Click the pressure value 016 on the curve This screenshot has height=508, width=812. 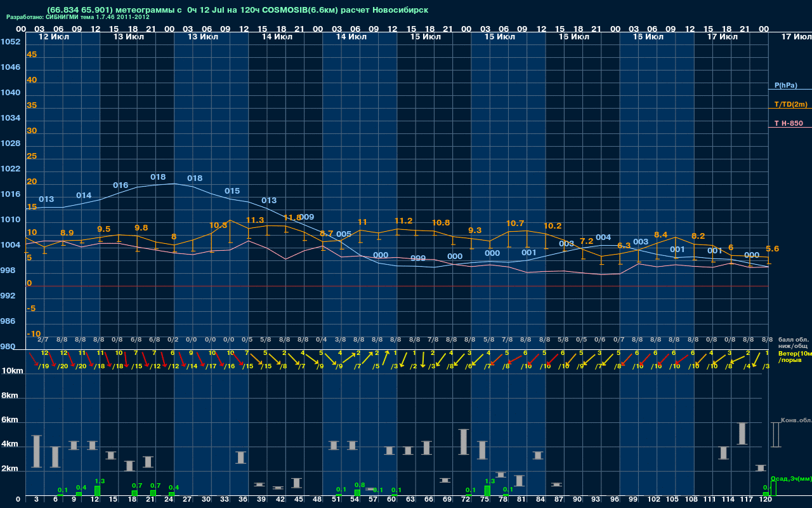121,185
